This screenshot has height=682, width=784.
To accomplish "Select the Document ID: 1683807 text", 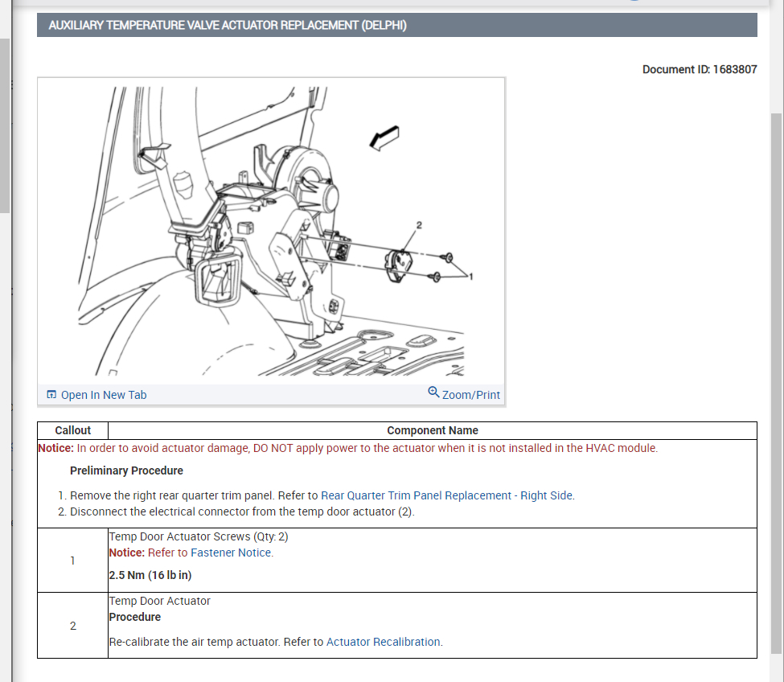I will (700, 69).
